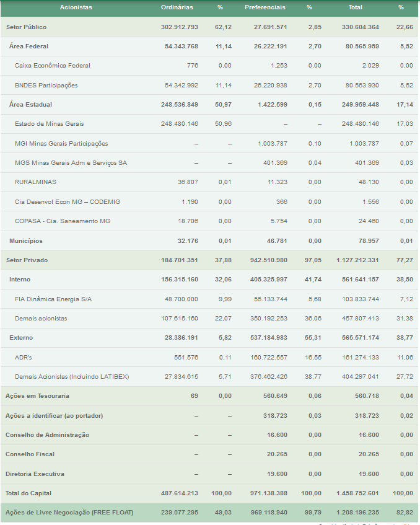This screenshot has height=525, width=420.
Task: Click the value 161.274.133 in ADR's row
Action: 361,358
